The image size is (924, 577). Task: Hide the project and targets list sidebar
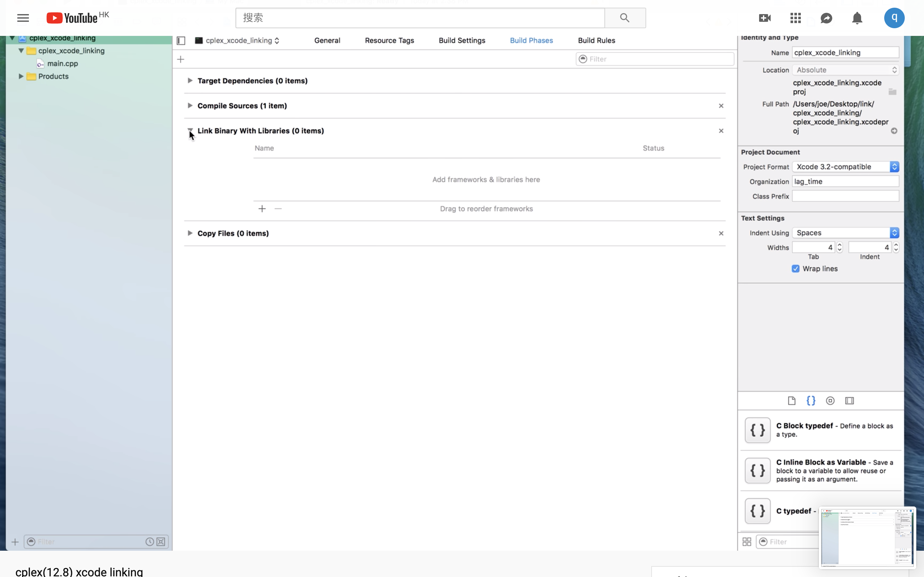[x=181, y=40]
